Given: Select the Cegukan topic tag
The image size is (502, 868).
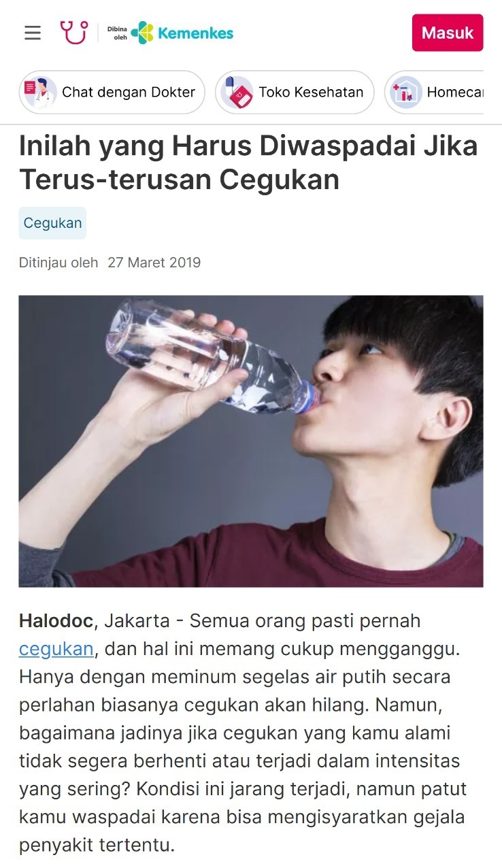Looking at the screenshot, I should tap(52, 223).
